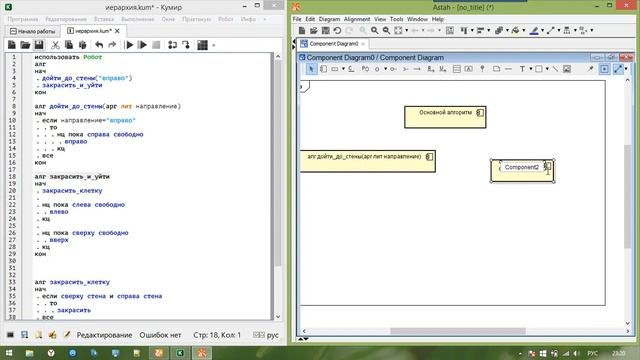Toggle the pin lock mode icon in the diagram toolbar
This screenshot has width=640, height=360.
point(590,69)
